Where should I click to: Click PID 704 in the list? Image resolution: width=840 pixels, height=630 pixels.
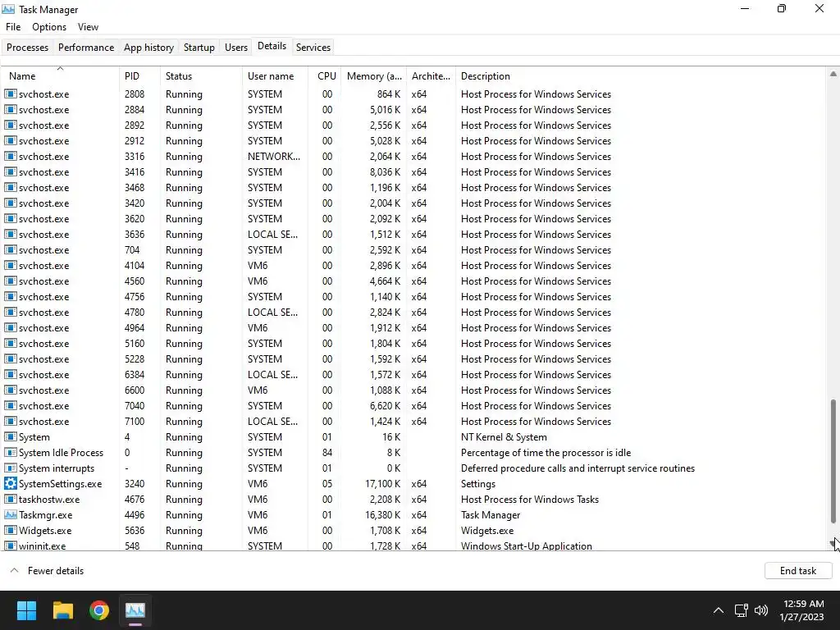pos(132,250)
